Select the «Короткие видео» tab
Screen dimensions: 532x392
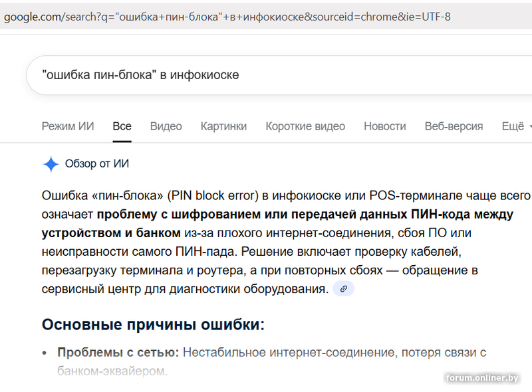[305, 126]
